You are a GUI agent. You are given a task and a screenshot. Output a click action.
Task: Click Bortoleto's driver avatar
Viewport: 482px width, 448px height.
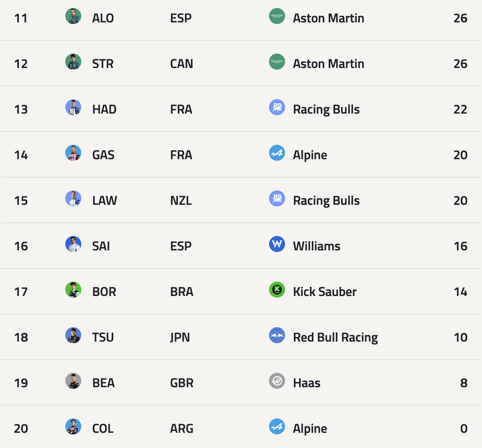point(73,290)
